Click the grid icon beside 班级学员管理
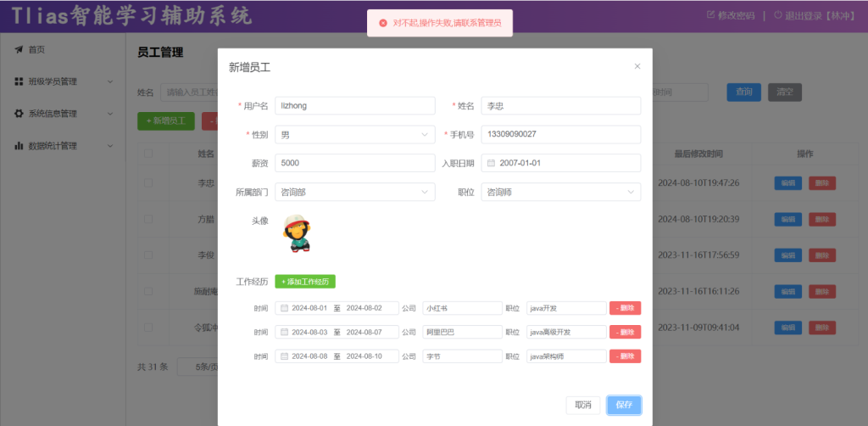The image size is (868, 426). click(19, 82)
